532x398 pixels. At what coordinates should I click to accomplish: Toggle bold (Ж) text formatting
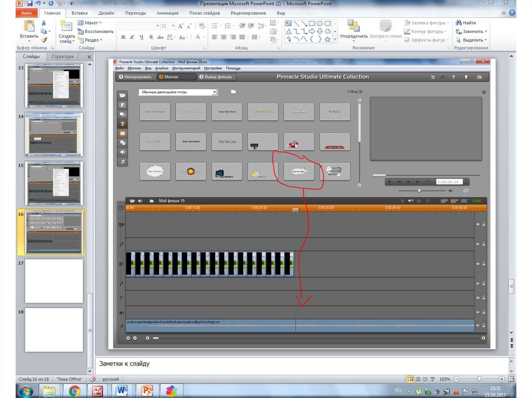(x=123, y=37)
